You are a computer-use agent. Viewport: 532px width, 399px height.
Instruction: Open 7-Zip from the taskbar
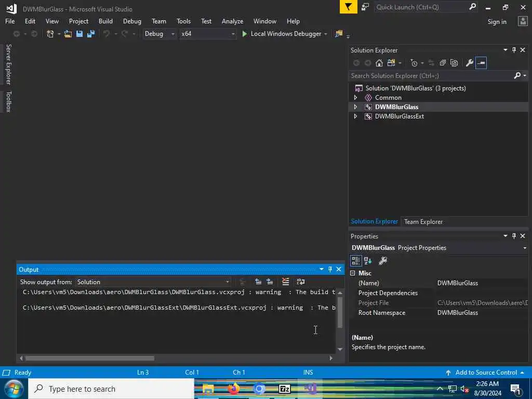coord(284,389)
